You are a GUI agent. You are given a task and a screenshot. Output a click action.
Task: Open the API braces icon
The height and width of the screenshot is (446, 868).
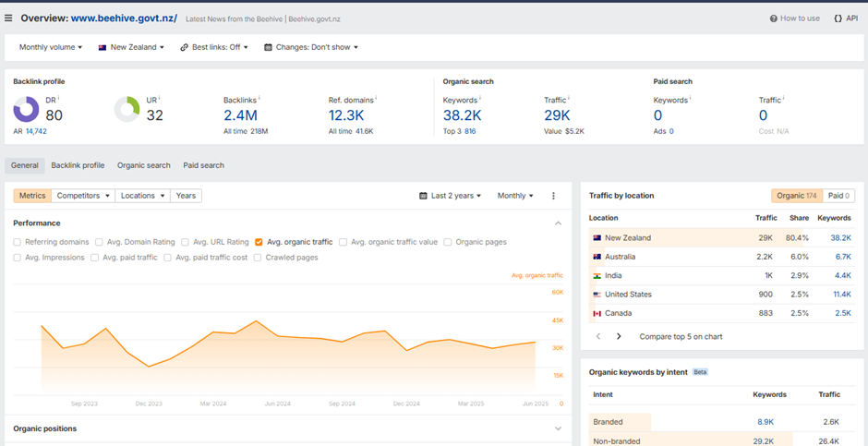(x=838, y=18)
